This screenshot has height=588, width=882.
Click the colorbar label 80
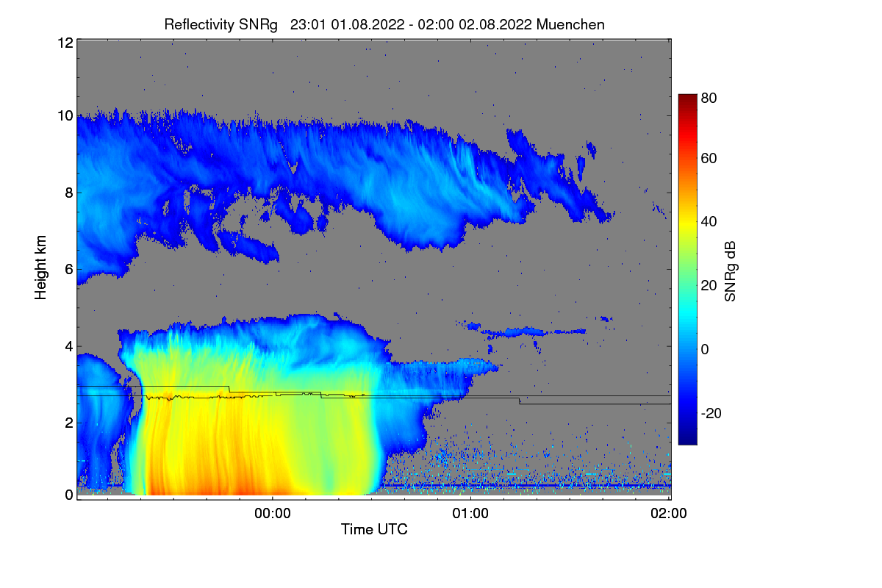click(x=709, y=96)
